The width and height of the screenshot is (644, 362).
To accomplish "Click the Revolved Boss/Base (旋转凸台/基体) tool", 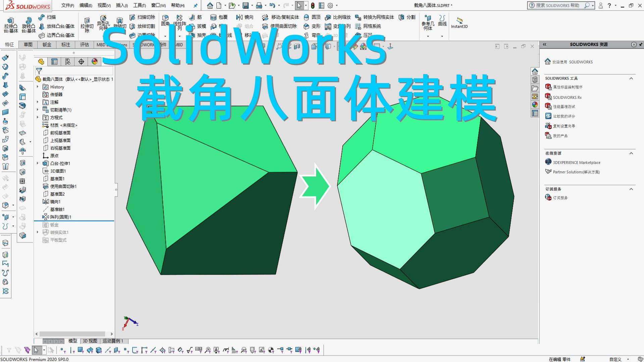I will (29, 25).
